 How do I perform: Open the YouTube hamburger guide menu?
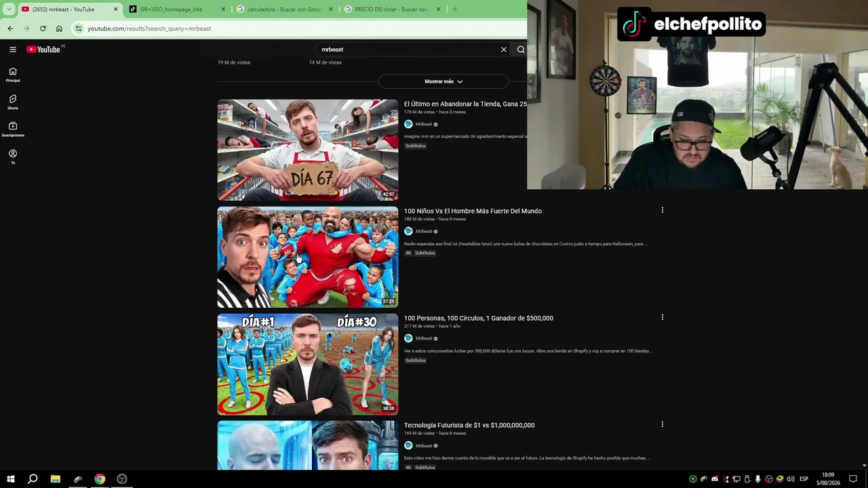click(x=13, y=49)
